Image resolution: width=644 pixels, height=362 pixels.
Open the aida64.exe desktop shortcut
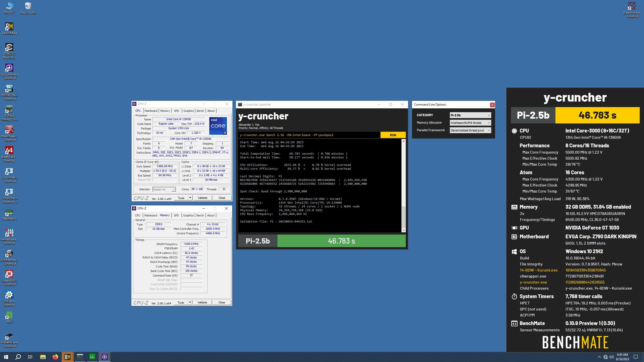click(x=9, y=154)
